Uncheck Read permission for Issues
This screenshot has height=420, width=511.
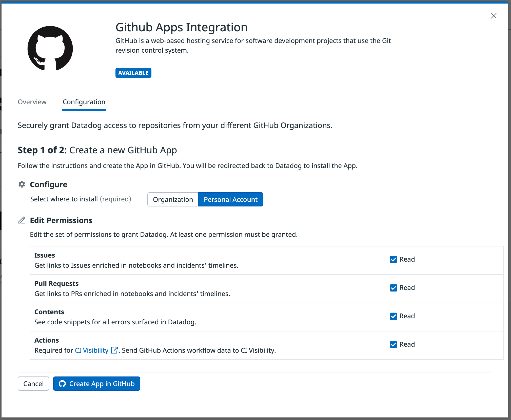(393, 259)
